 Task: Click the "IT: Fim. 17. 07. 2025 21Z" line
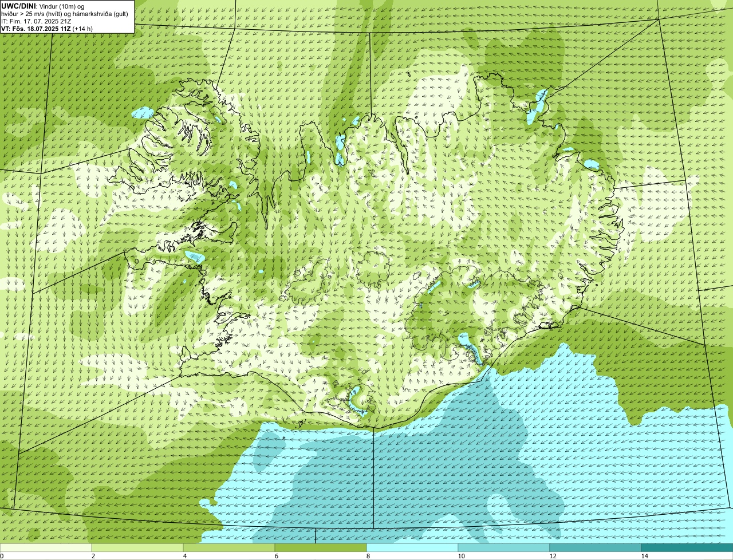tap(37, 21)
